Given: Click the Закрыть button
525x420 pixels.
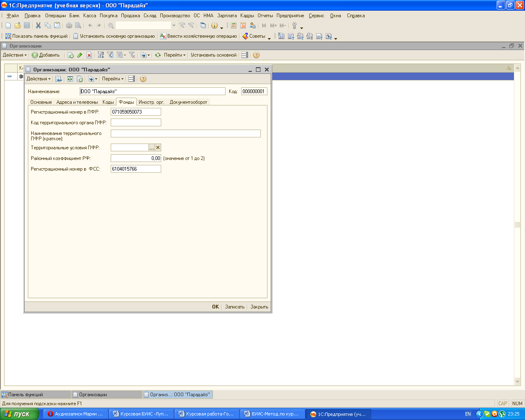Looking at the screenshot, I should pos(259,307).
